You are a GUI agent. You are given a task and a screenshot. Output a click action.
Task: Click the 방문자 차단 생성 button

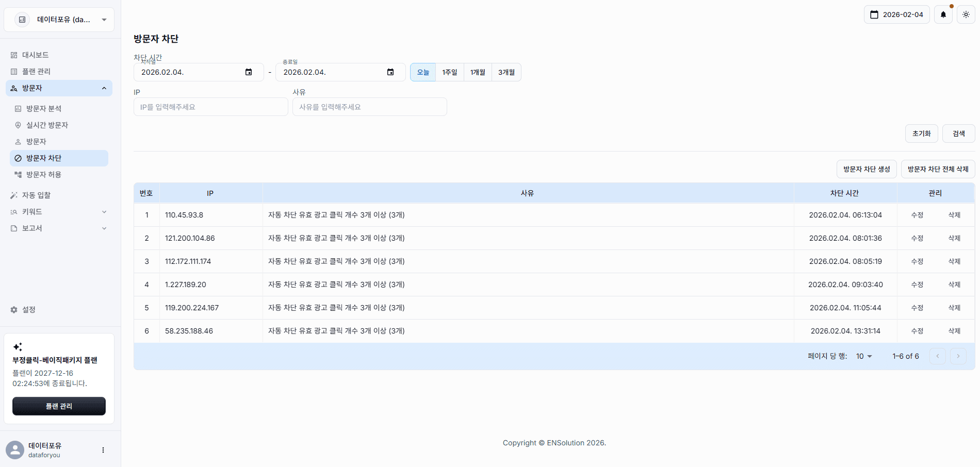[x=866, y=169]
